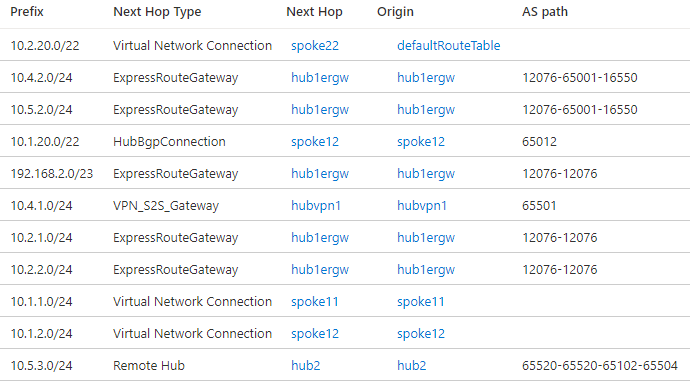Viewport: 697px width, 388px height.
Task: Sort by the Prefix column header
Action: tap(27, 12)
